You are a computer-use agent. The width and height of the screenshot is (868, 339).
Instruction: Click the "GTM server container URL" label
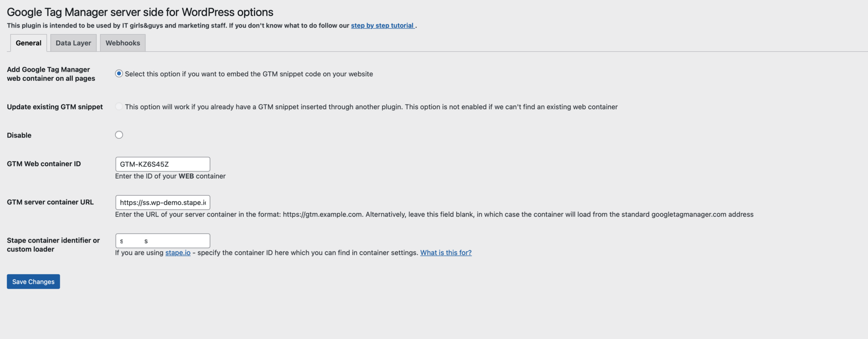tap(50, 202)
